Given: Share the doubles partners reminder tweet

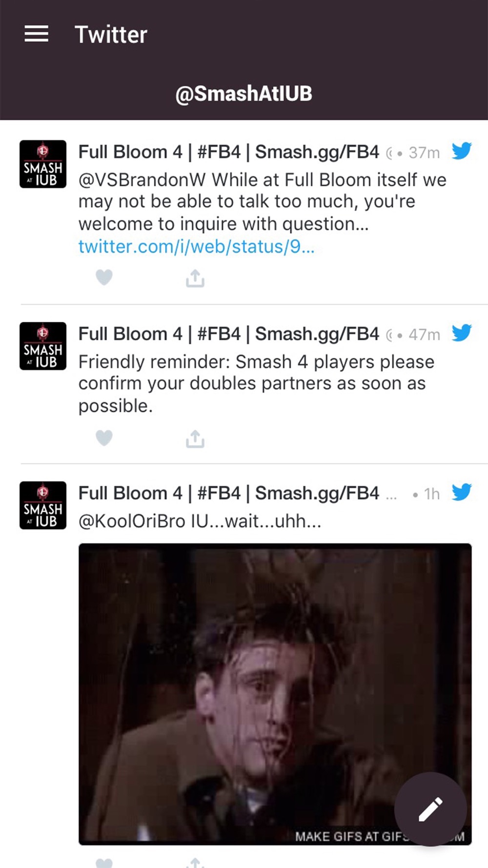Looking at the screenshot, I should coord(195,438).
